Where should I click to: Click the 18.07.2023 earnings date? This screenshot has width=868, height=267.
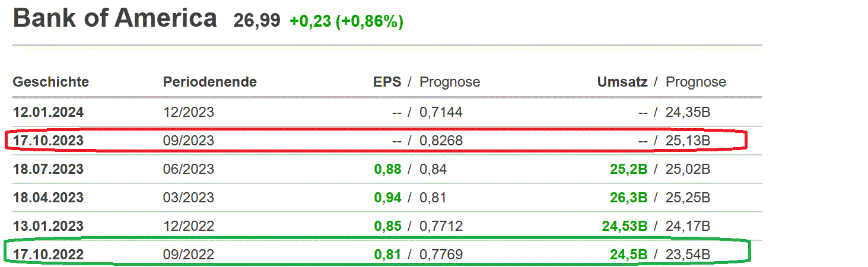[49, 169]
